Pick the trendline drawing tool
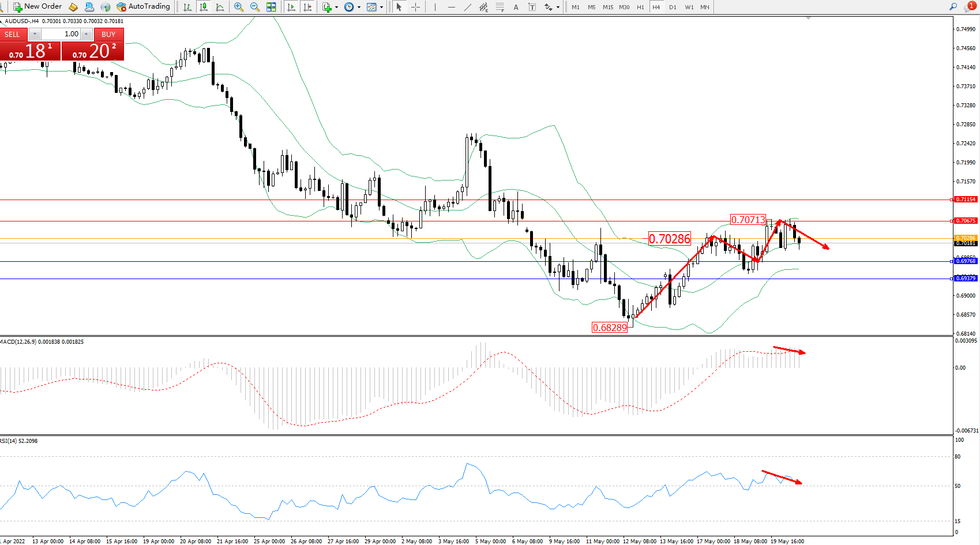 tap(468, 7)
